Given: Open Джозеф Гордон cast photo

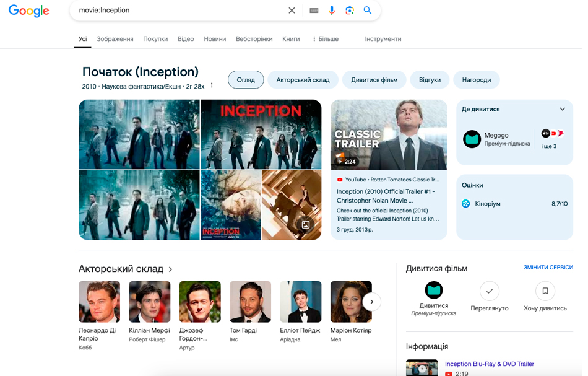Looking at the screenshot, I should click(200, 302).
